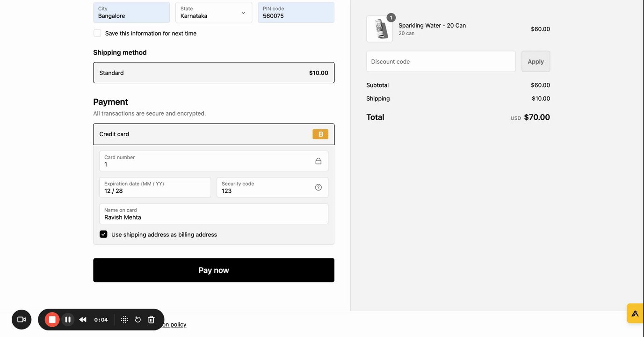Click the security code help icon

pyautogui.click(x=318, y=187)
